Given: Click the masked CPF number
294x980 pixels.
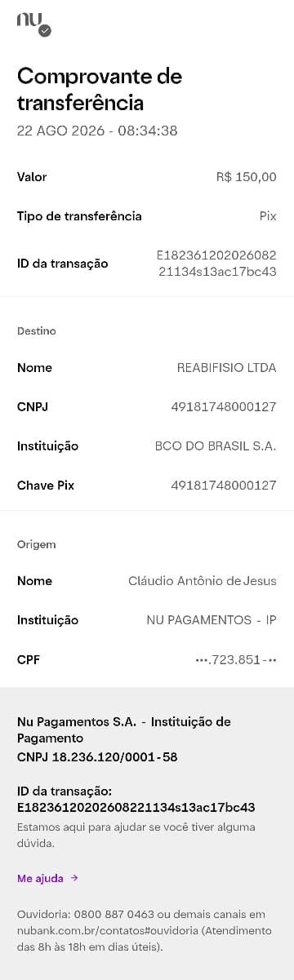Looking at the screenshot, I should click(x=236, y=659).
